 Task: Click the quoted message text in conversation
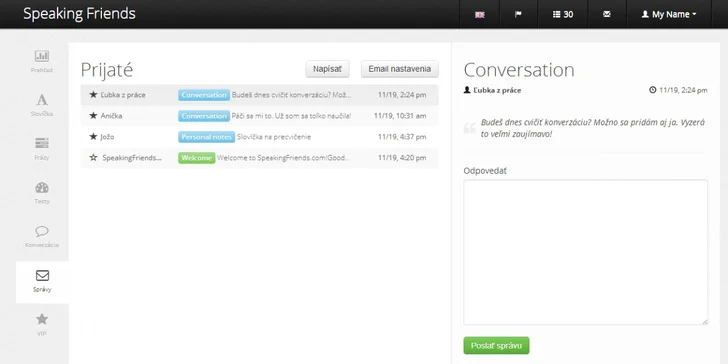tap(593, 129)
